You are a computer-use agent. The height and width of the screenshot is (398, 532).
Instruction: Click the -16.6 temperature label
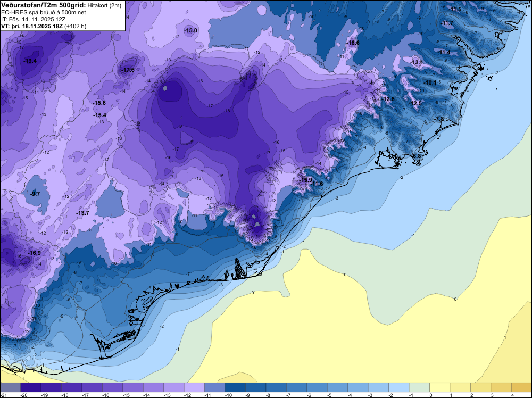click(x=353, y=43)
